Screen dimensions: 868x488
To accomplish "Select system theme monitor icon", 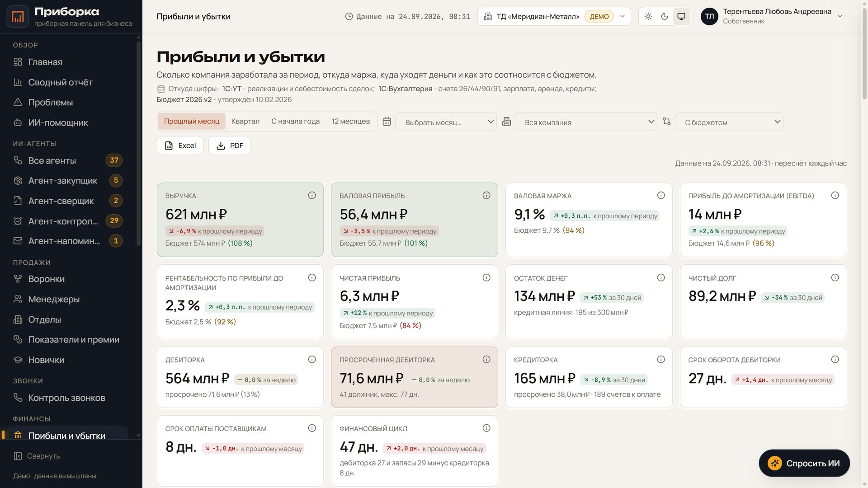I will [x=681, y=16].
